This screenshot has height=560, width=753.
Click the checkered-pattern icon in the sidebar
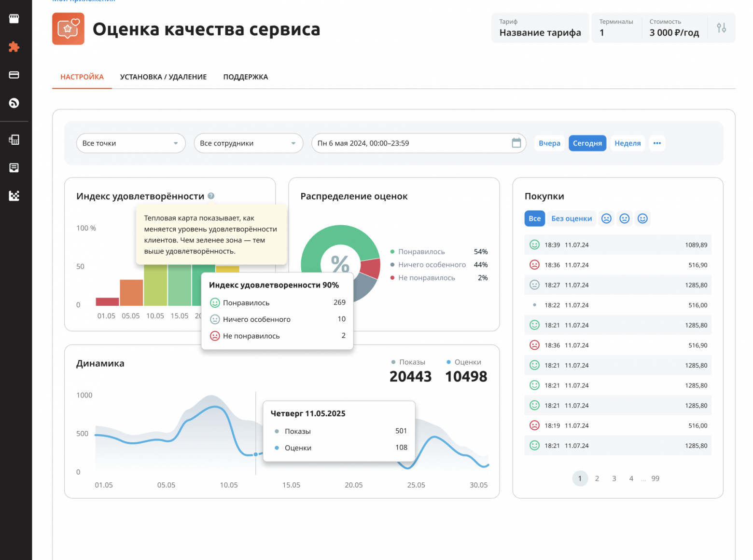click(14, 196)
